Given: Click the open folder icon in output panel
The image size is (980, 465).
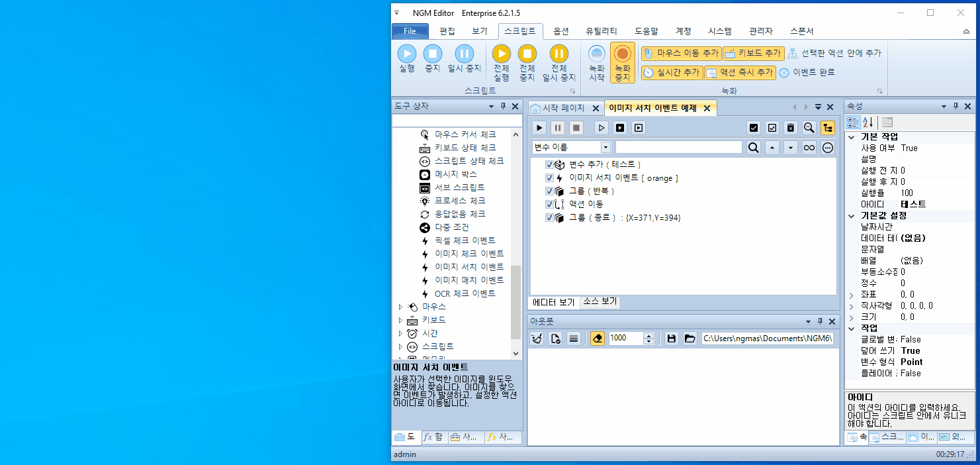Looking at the screenshot, I should [690, 338].
